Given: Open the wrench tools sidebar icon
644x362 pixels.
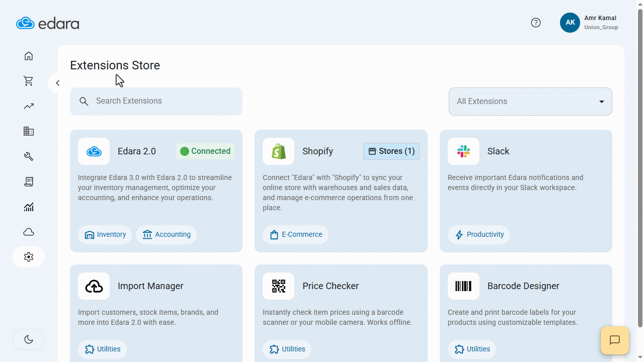Looking at the screenshot, I should [29, 156].
